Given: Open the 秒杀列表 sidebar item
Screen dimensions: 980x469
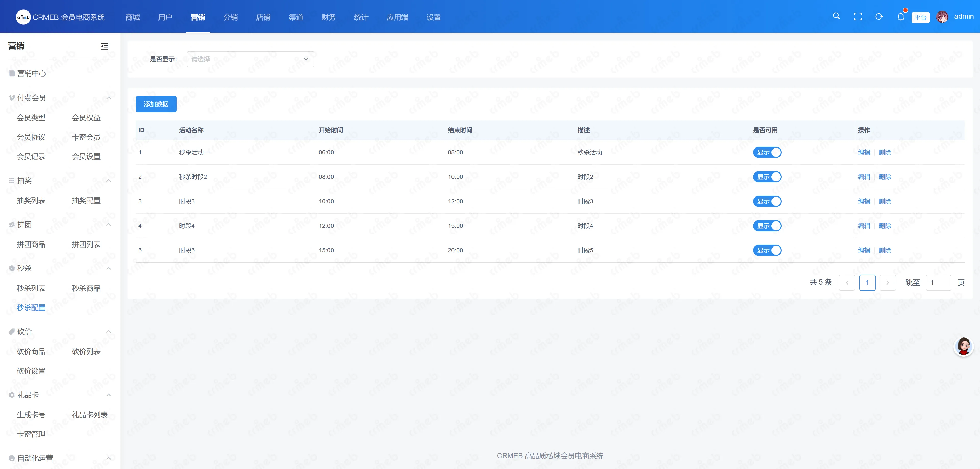Looking at the screenshot, I should [31, 288].
